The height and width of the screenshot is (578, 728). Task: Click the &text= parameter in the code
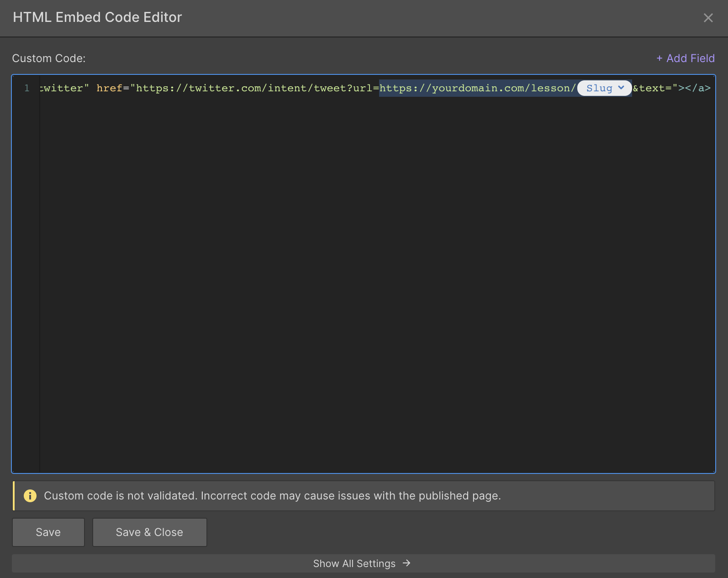[652, 88]
